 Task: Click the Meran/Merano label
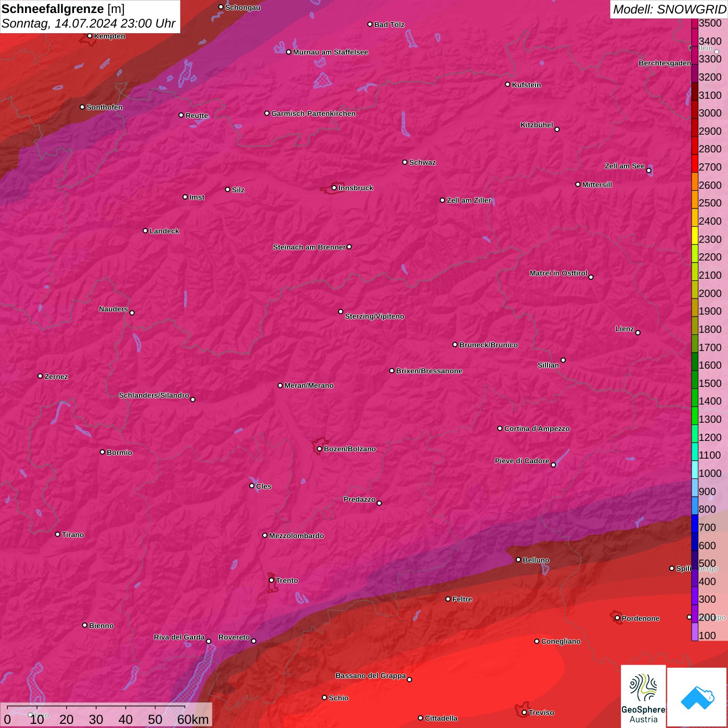click(309, 385)
